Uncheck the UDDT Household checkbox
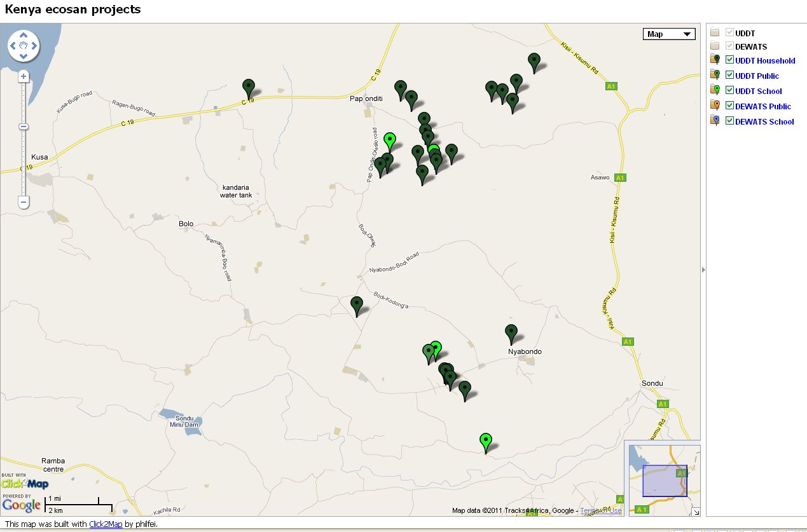The image size is (807, 532). (729, 58)
